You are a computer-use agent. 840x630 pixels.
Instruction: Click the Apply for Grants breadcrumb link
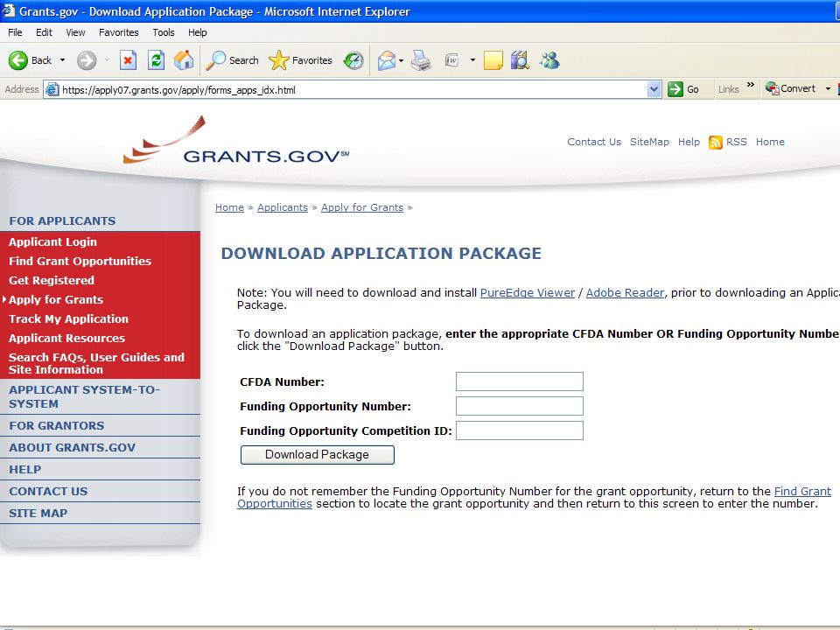pyautogui.click(x=362, y=207)
